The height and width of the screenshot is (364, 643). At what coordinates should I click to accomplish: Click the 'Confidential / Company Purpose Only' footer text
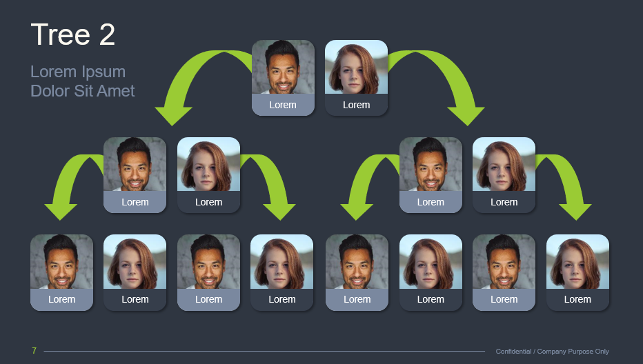point(552,352)
